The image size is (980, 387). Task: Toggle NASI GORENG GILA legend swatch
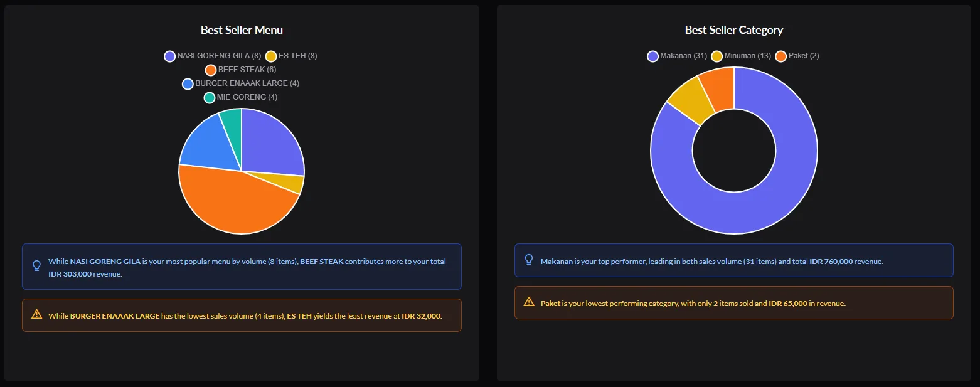point(169,56)
